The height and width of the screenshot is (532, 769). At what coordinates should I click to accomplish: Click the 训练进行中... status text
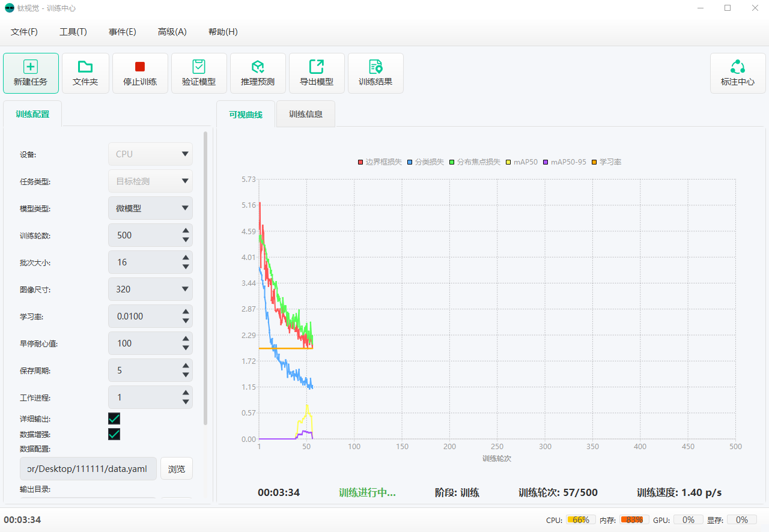click(368, 493)
